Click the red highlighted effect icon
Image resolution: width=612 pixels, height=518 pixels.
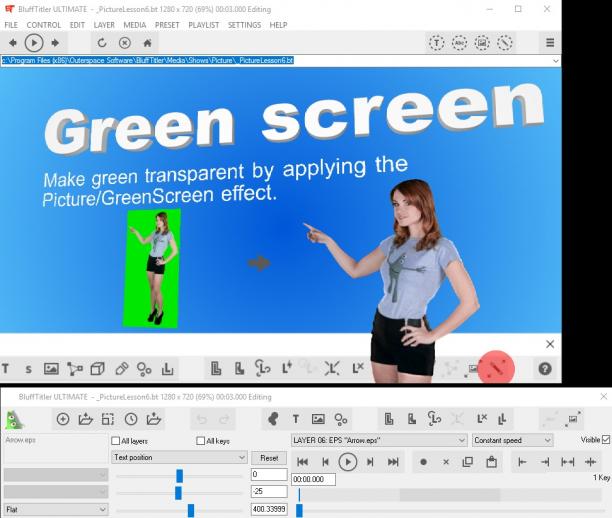[x=496, y=368]
